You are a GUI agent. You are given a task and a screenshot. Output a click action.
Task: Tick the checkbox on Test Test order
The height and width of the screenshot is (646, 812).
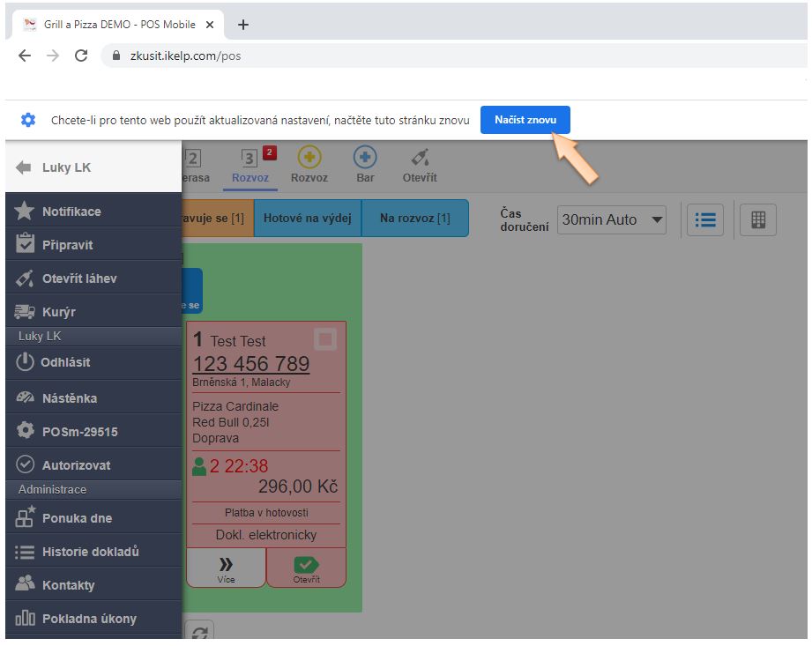point(325,339)
